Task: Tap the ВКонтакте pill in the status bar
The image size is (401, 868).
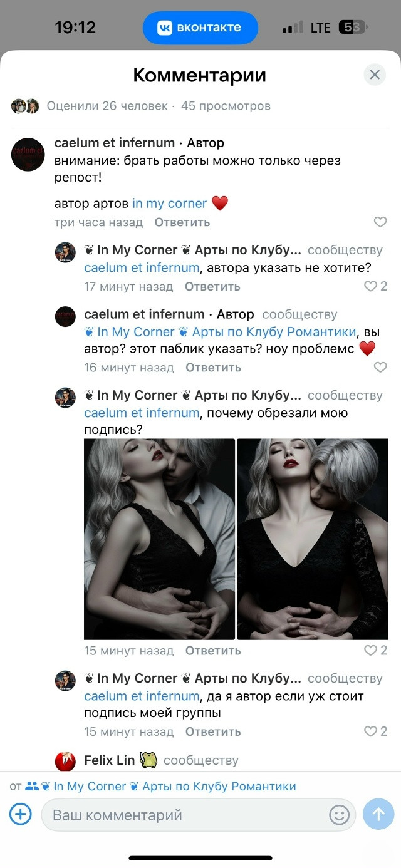Action: tap(200, 28)
